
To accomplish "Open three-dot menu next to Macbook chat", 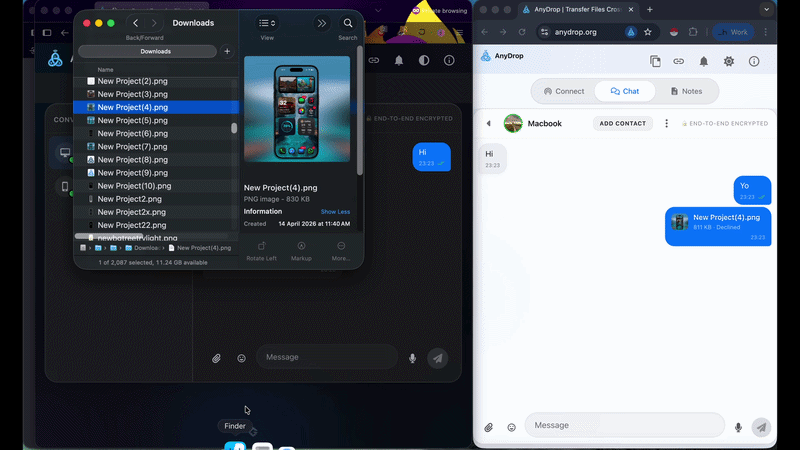I will tap(666, 123).
